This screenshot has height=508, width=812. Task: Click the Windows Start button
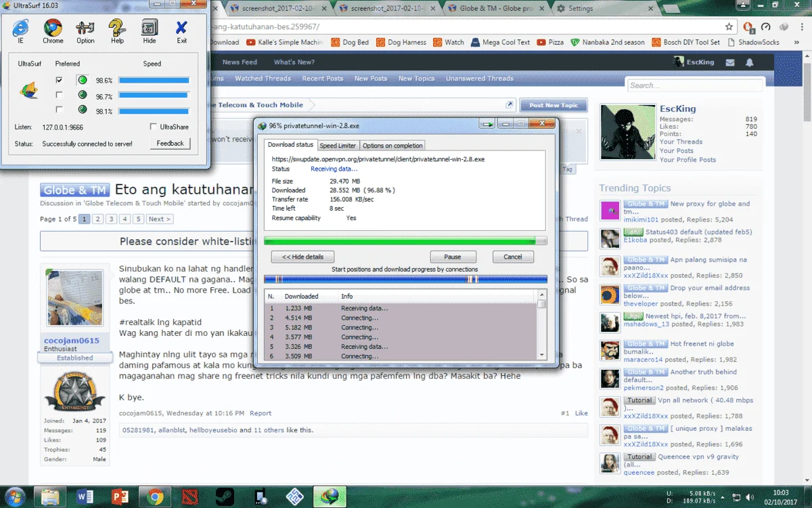pyautogui.click(x=16, y=497)
